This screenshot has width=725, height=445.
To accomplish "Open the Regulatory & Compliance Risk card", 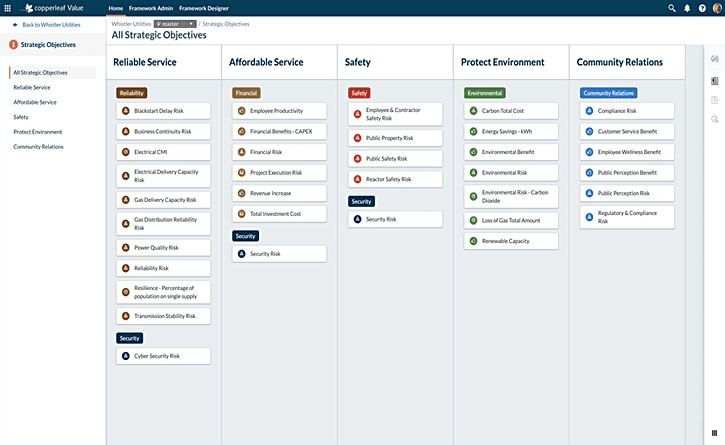I will click(x=627, y=217).
